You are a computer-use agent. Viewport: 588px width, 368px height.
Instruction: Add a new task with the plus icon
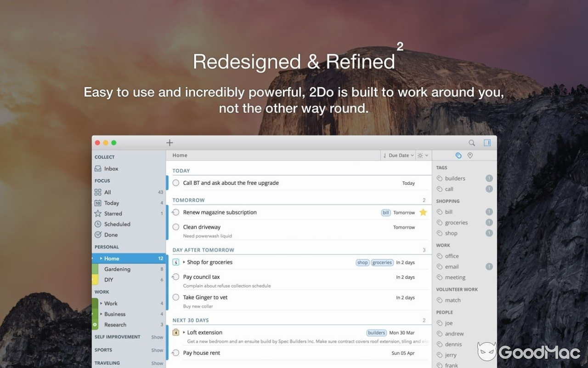(x=170, y=143)
